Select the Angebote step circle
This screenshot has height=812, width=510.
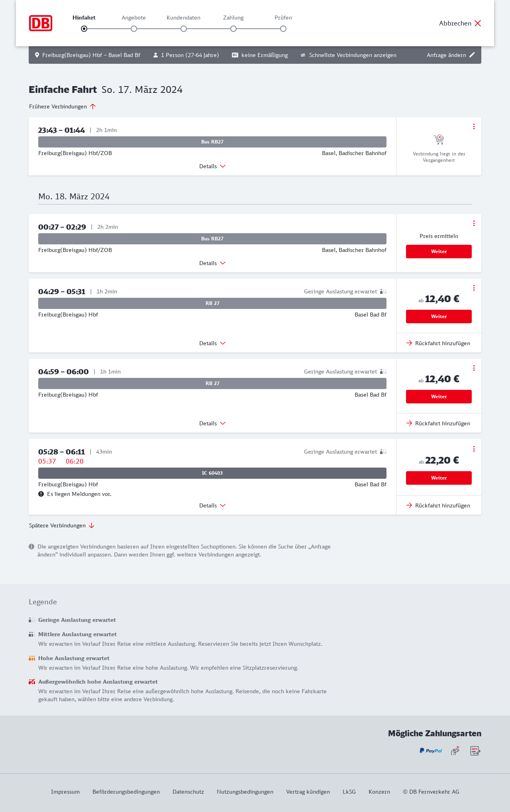coord(134,29)
